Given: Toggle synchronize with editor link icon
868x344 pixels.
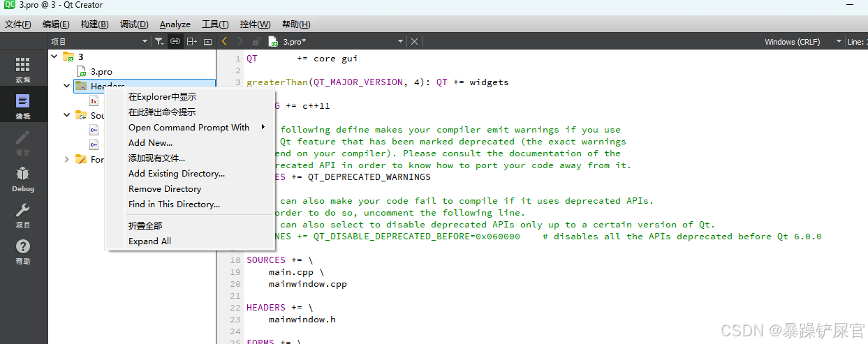Looking at the screenshot, I should point(175,42).
